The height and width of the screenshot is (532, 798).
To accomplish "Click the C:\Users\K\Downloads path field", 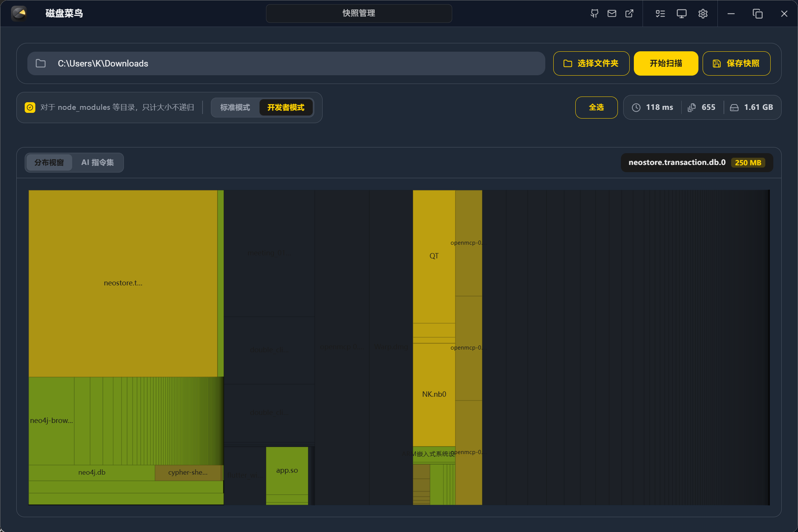I will pyautogui.click(x=296, y=63).
